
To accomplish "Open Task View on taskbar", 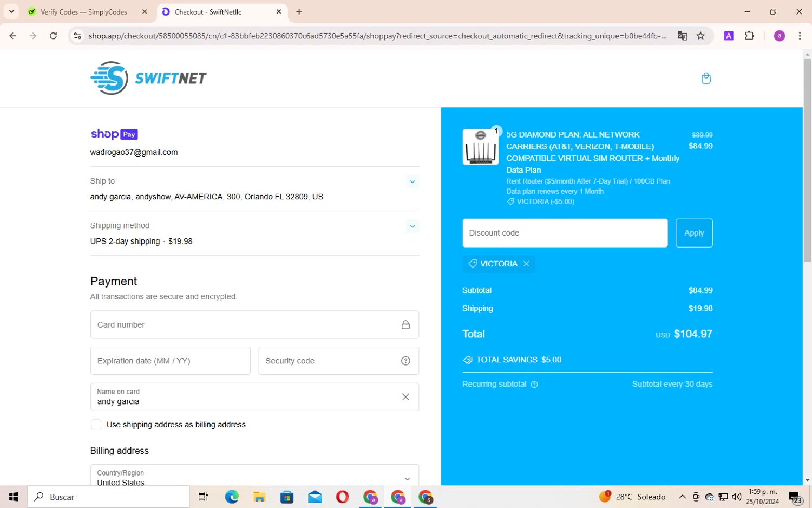I will point(203,497).
